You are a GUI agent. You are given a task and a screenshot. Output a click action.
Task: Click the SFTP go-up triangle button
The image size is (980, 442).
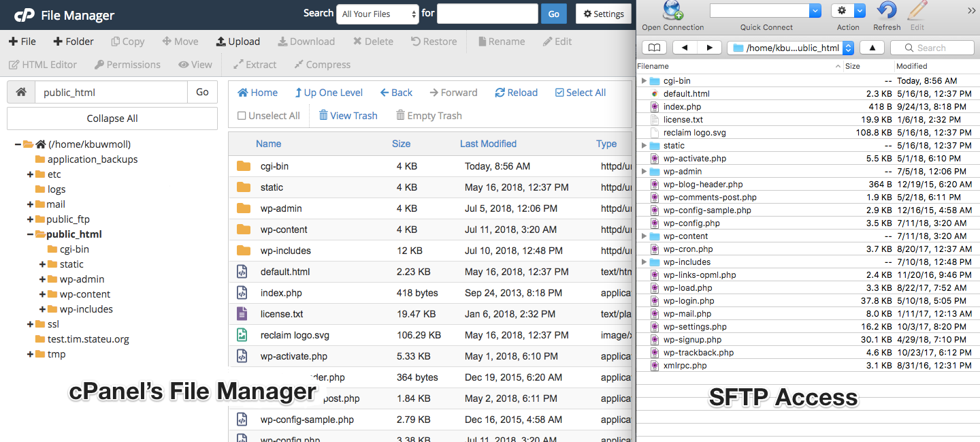[872, 48]
